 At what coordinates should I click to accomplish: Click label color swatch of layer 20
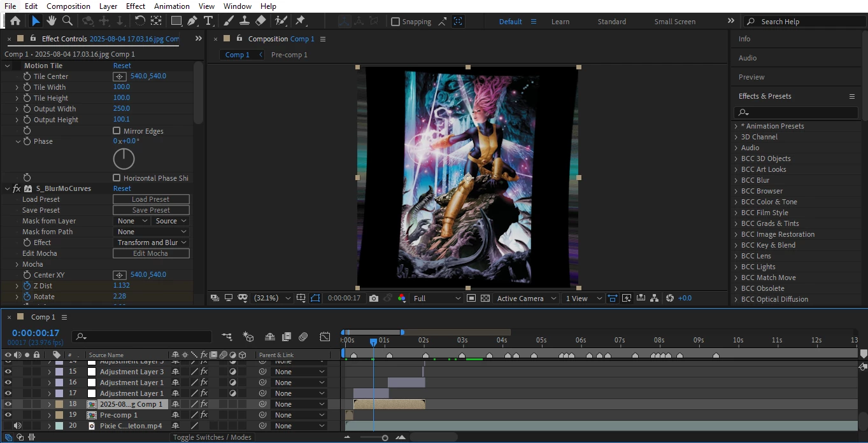pos(59,426)
